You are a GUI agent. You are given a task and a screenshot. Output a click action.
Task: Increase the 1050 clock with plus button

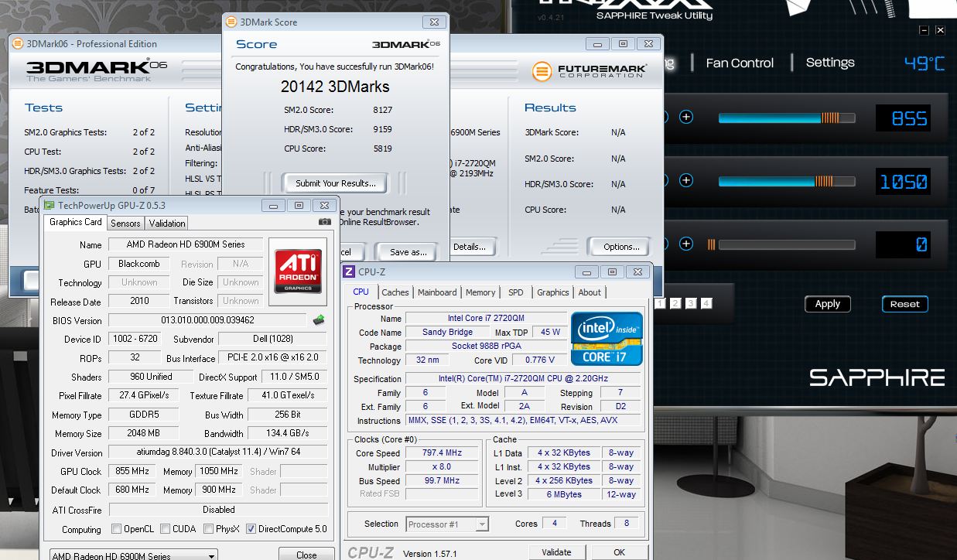[686, 180]
